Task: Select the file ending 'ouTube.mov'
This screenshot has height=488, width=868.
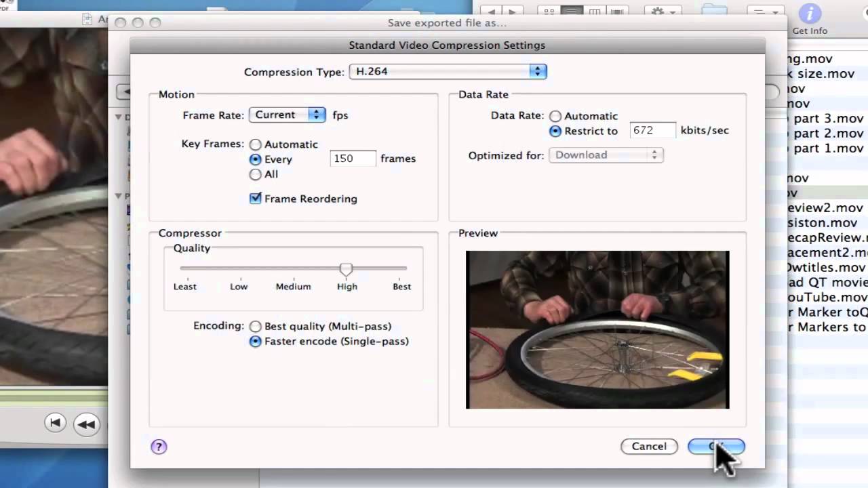Action: 827,298
